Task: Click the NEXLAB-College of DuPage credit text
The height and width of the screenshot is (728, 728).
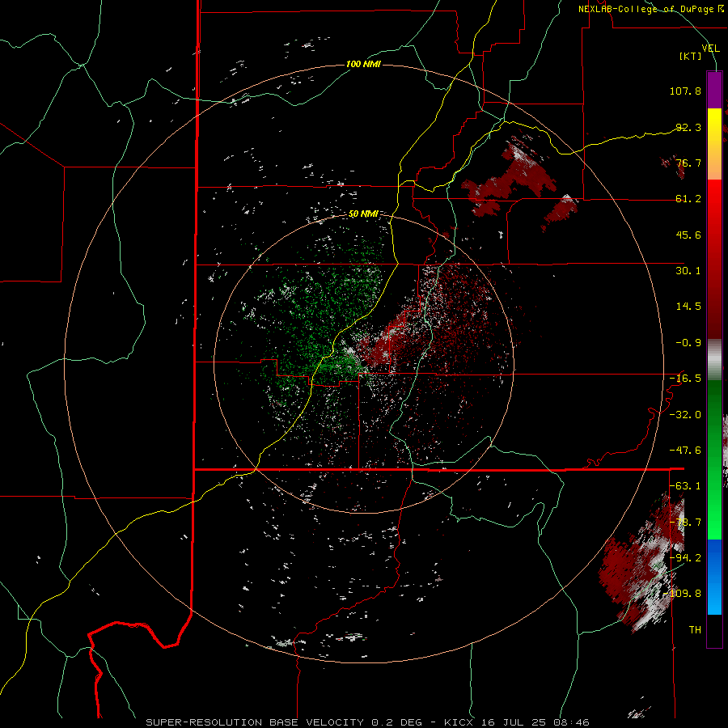Action: [650, 9]
